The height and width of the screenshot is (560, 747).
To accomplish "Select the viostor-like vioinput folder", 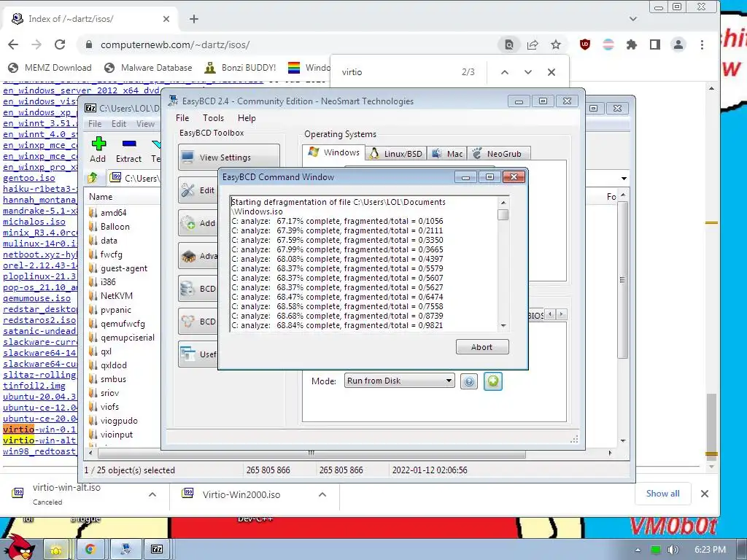I will click(x=117, y=435).
